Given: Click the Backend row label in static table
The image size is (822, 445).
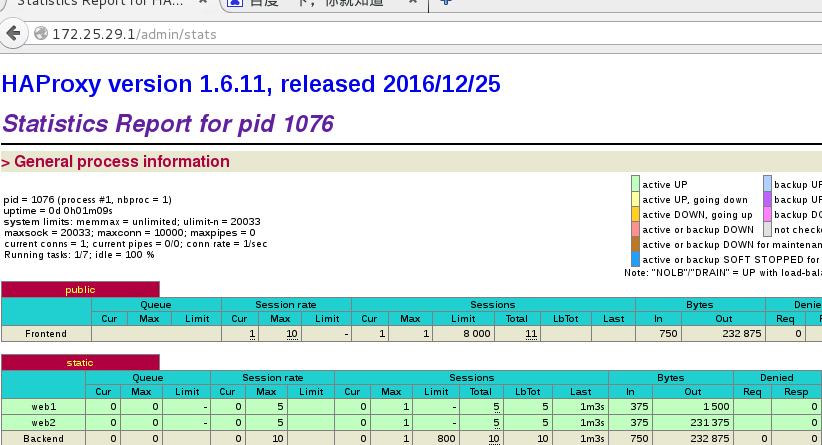Looking at the screenshot, I should (x=44, y=438).
